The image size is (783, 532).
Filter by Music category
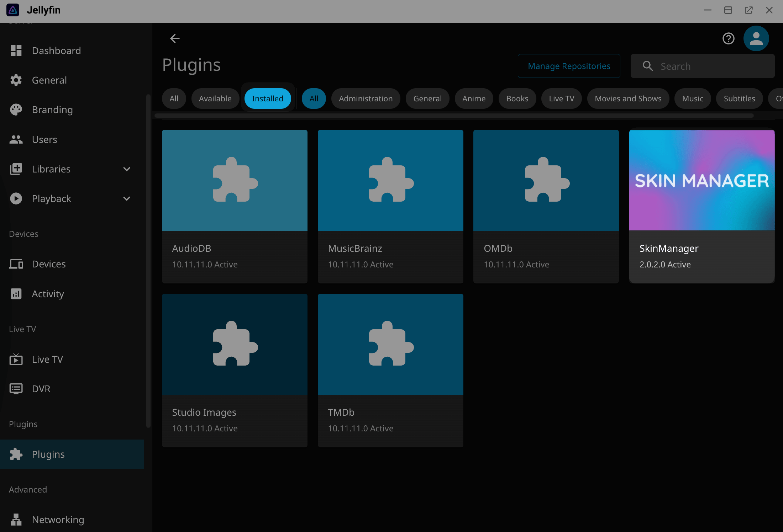(693, 99)
